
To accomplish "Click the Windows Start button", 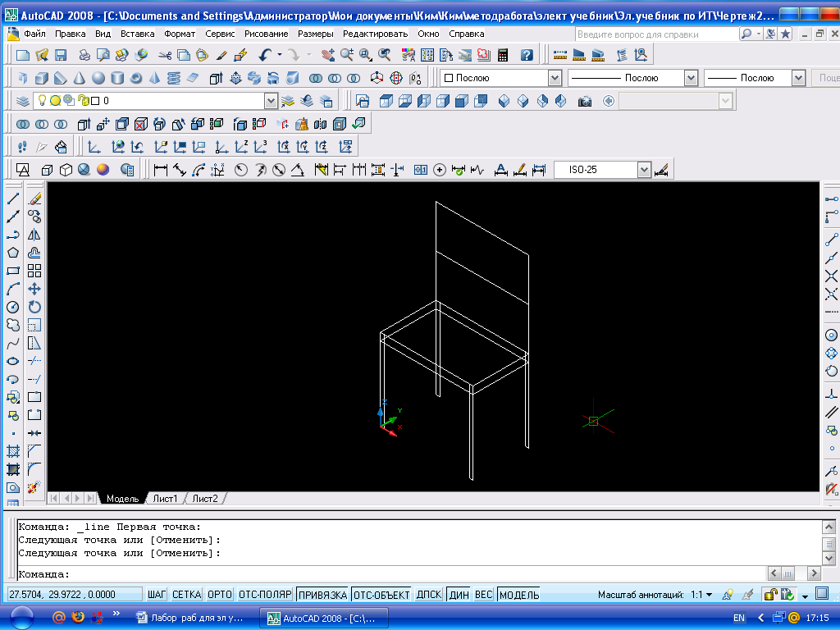I will (x=21, y=618).
